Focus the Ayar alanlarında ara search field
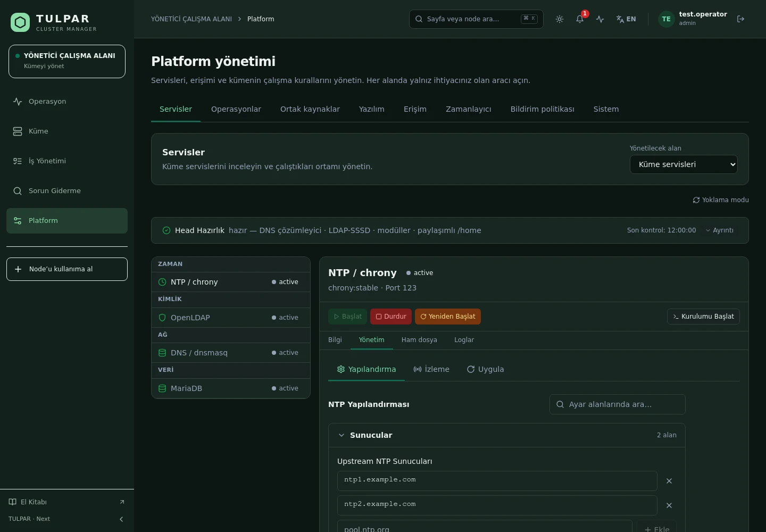The width and height of the screenshot is (766, 532). coord(618,404)
